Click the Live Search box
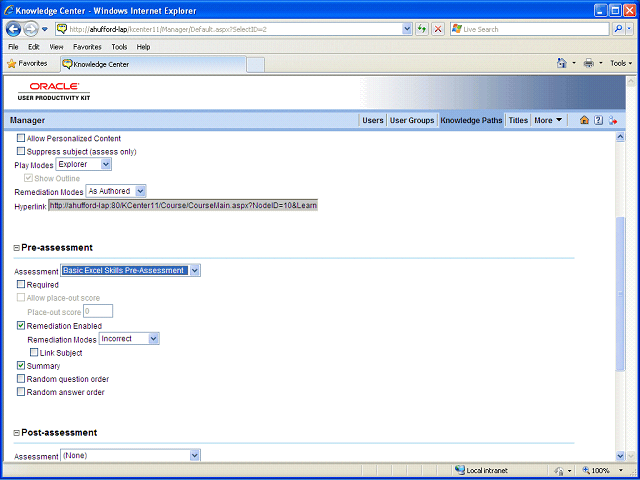 tap(529, 29)
